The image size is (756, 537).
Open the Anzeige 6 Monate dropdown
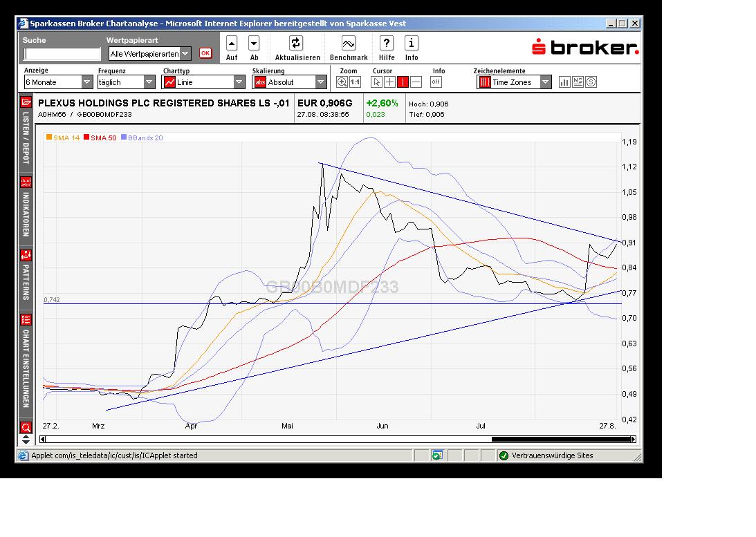pos(58,82)
